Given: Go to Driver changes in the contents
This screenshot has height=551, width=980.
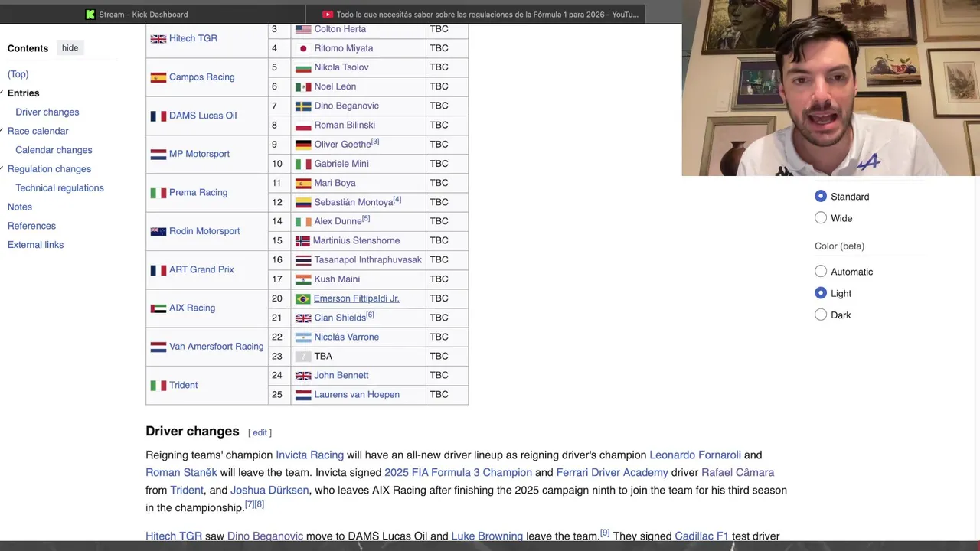Looking at the screenshot, I should click(47, 112).
